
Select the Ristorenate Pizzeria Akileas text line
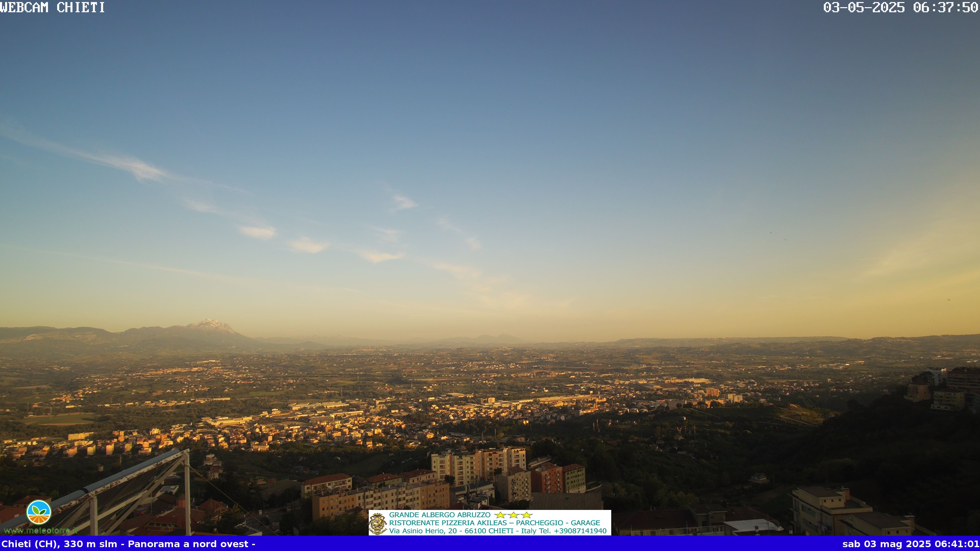pos(495,523)
